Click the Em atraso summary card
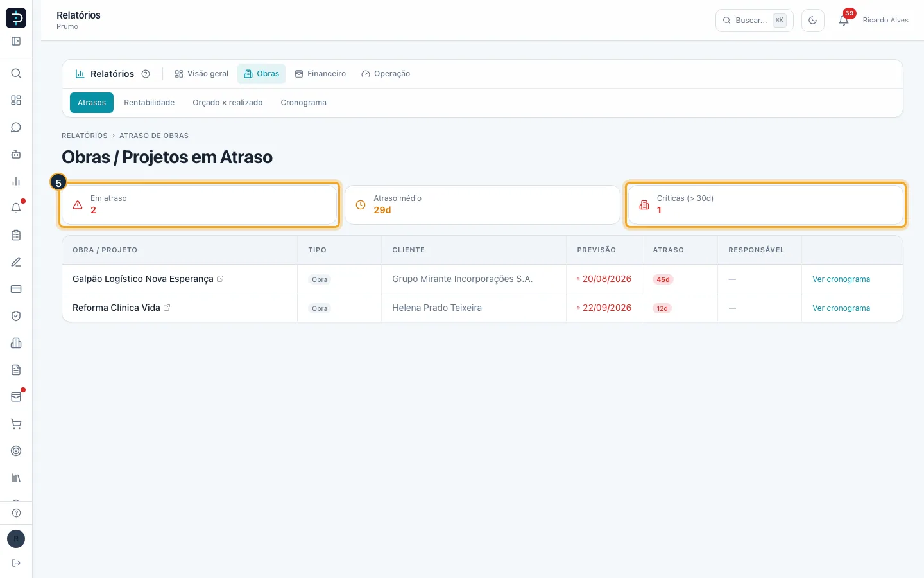The width and height of the screenshot is (924, 578). pos(199,205)
